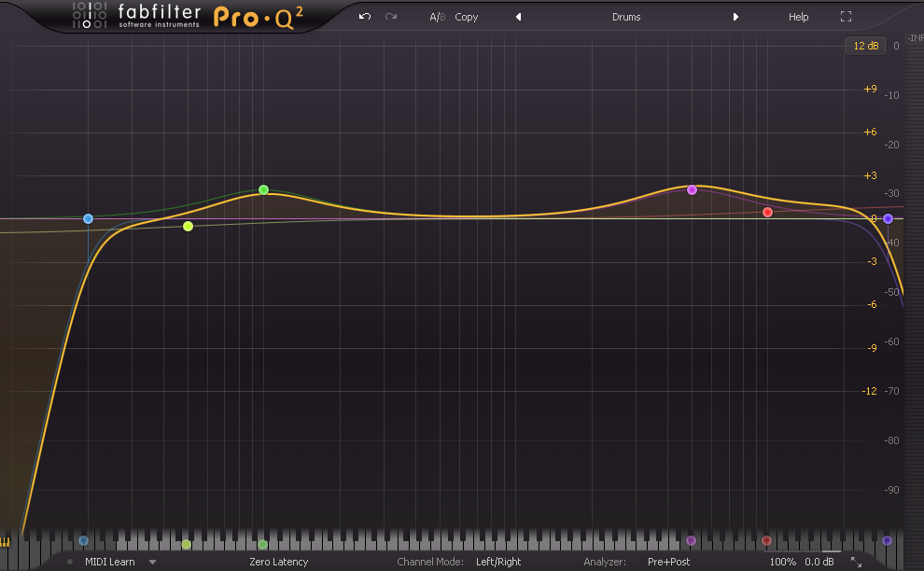
Task: Click the blue band marker on piano keyboard
Action: 83,540
